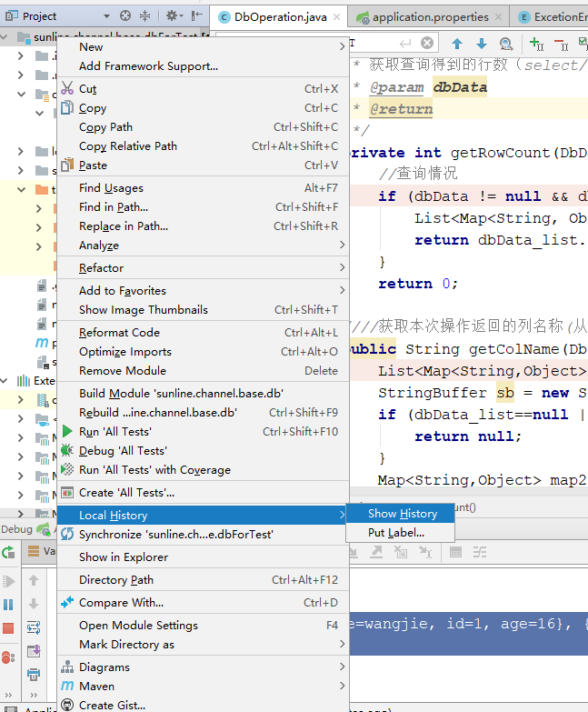
Task: Click add selection for next occurrence icon
Action: coord(536,44)
